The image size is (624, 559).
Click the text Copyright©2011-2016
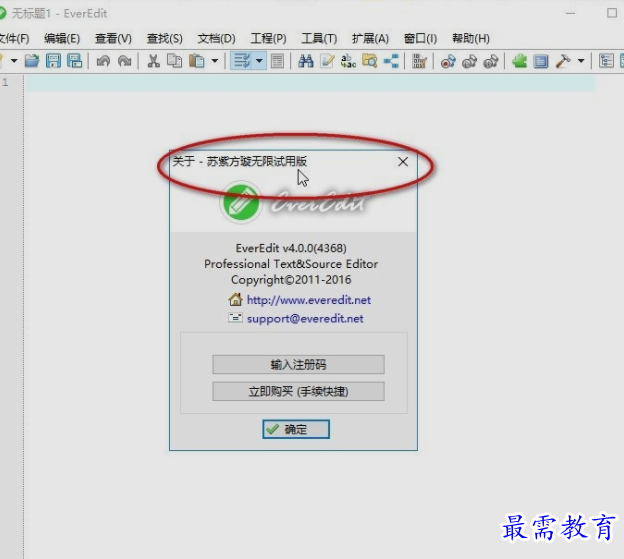(x=291, y=280)
